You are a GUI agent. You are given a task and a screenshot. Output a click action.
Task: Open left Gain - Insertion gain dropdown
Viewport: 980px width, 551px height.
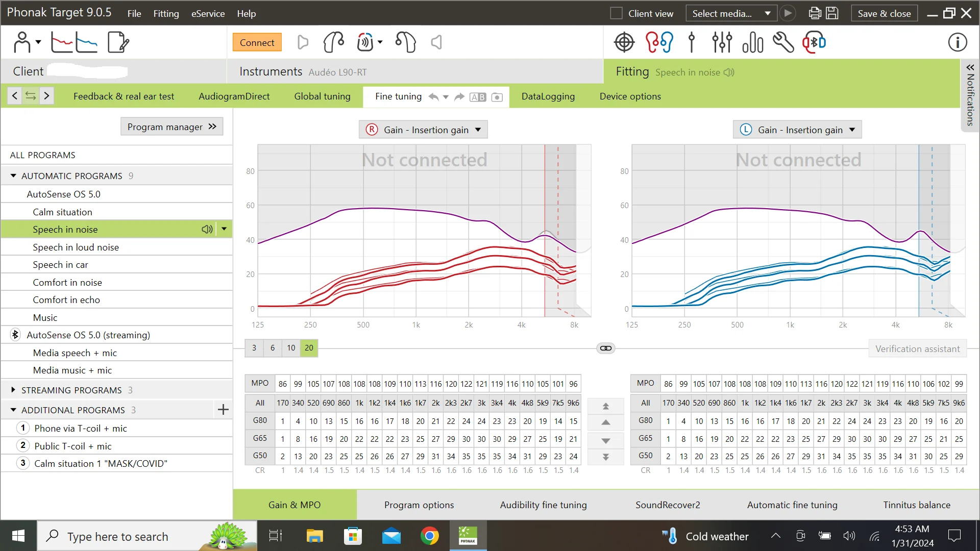797,130
